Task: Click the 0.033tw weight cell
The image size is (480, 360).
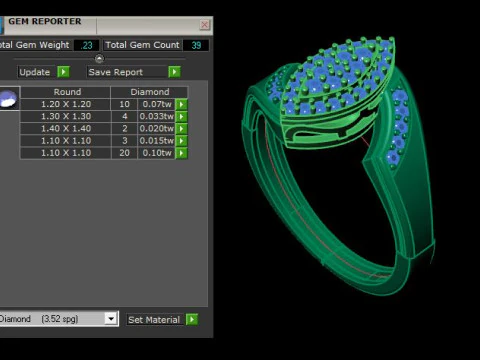Action: click(157, 116)
